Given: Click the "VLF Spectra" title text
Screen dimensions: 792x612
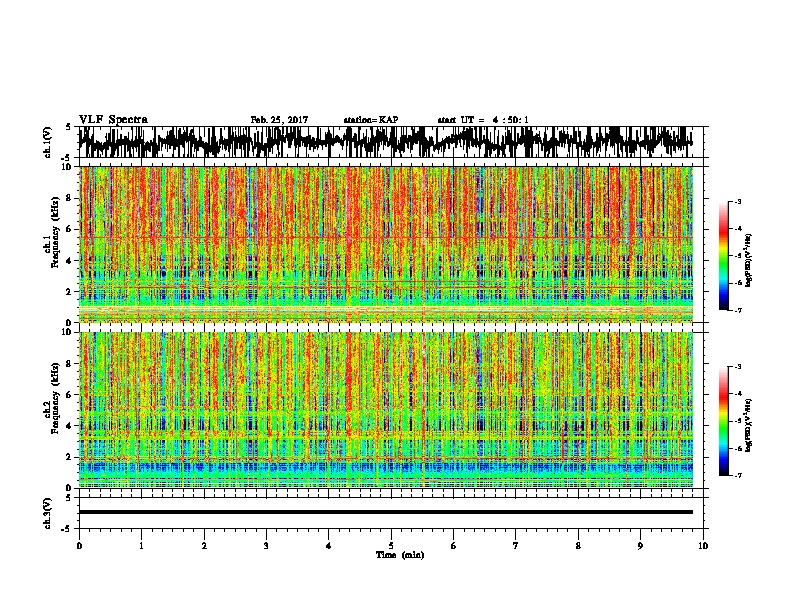Looking at the screenshot, I should [x=113, y=120].
